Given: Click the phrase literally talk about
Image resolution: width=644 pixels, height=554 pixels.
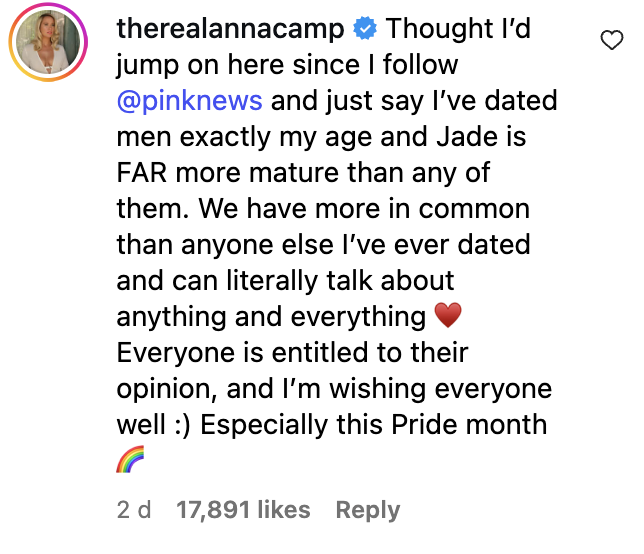Looking at the screenshot, I should click(340, 281).
